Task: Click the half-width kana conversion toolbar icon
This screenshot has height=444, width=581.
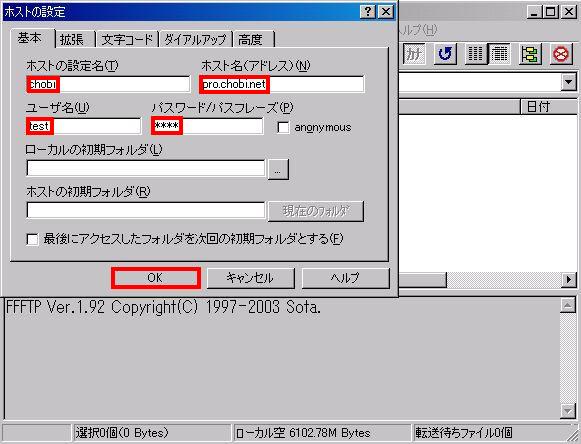Action: pyautogui.click(x=414, y=54)
